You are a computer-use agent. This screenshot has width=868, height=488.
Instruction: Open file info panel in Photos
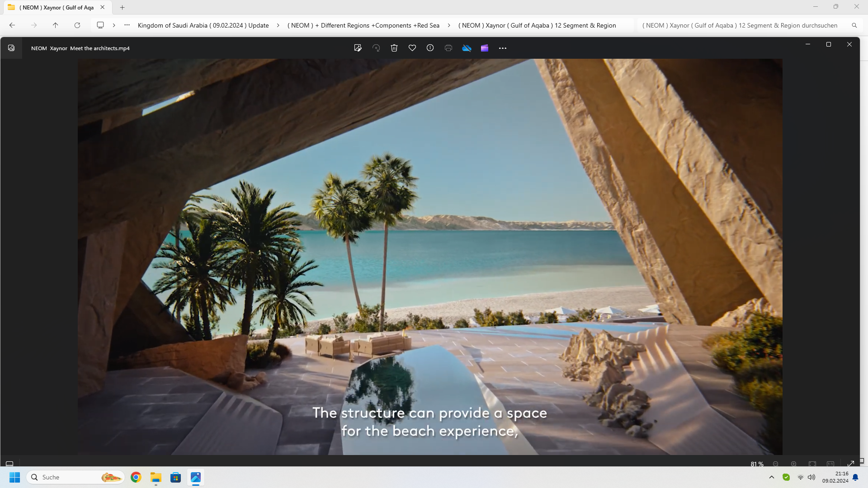(430, 48)
